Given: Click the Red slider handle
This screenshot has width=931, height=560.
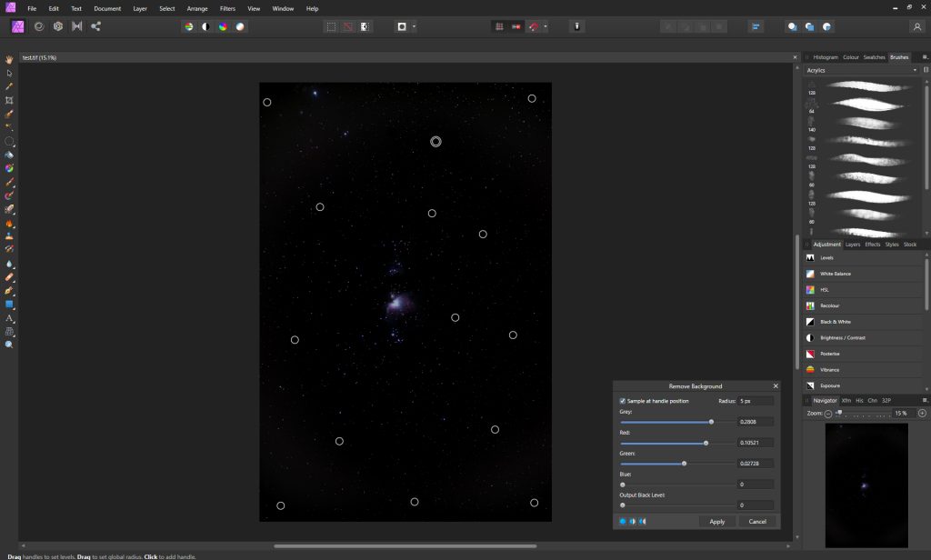Looking at the screenshot, I should pyautogui.click(x=706, y=443).
